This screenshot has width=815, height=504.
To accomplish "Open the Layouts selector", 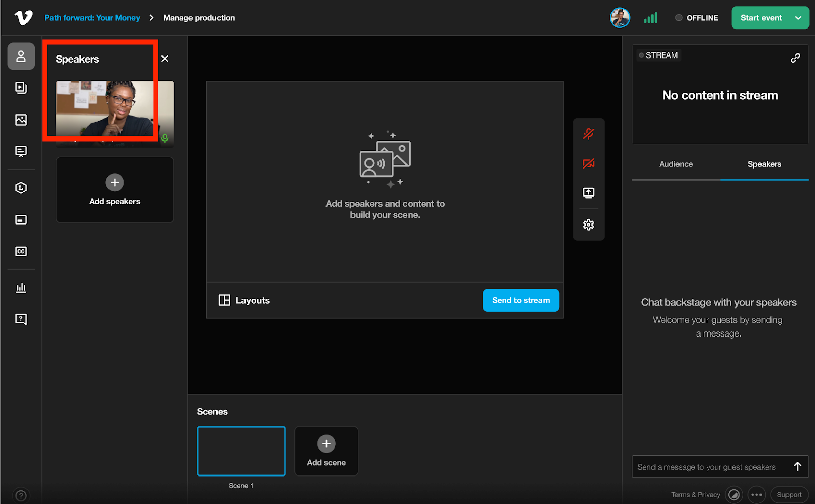I will [244, 300].
